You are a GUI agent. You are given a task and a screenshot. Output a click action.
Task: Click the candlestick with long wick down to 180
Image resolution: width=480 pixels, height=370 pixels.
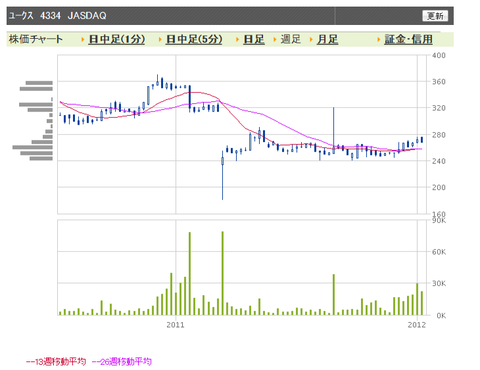click(223, 175)
